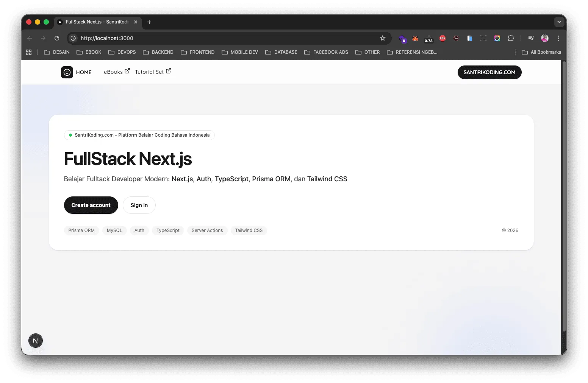
Task: Open the DATABASE bookmark folder
Action: click(281, 52)
